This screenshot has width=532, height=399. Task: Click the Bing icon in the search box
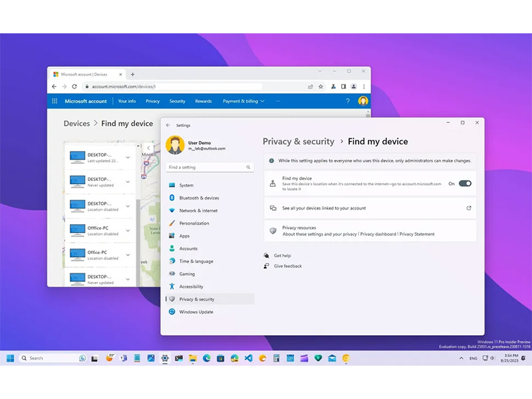click(x=82, y=358)
